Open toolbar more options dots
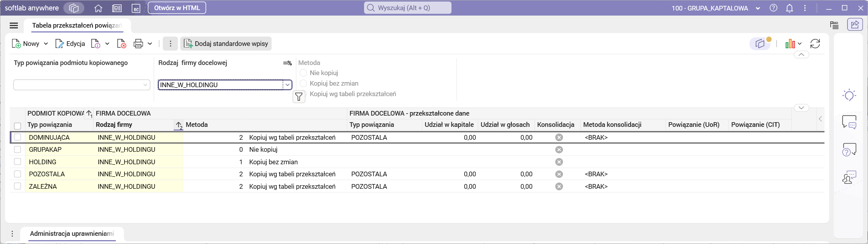The image size is (868, 244). (x=170, y=44)
